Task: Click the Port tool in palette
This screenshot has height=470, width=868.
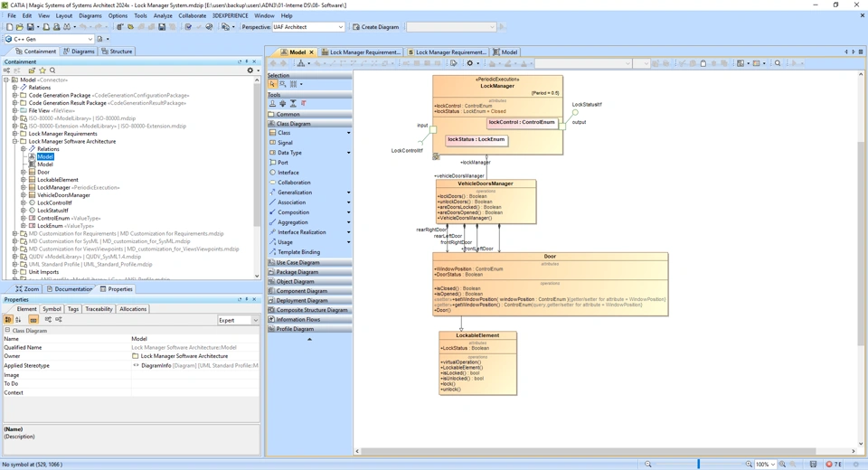Action: [x=282, y=163]
